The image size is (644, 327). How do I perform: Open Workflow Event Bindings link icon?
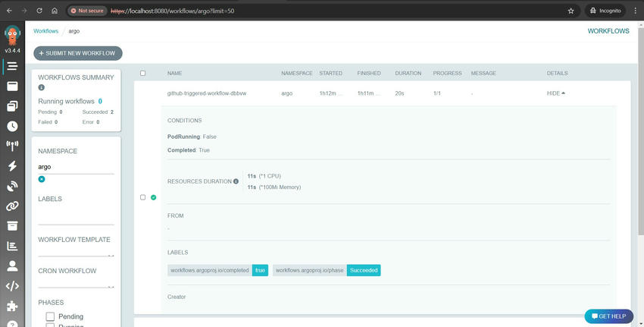pyautogui.click(x=12, y=206)
